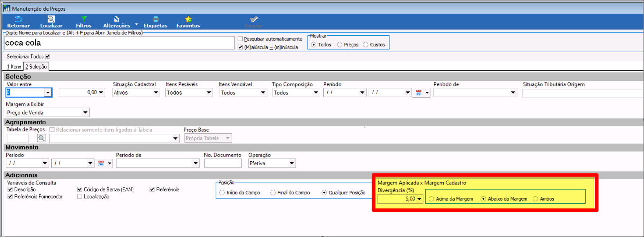Switch to the 1 Itens tab
The width and height of the screenshot is (644, 237).
coord(14,67)
